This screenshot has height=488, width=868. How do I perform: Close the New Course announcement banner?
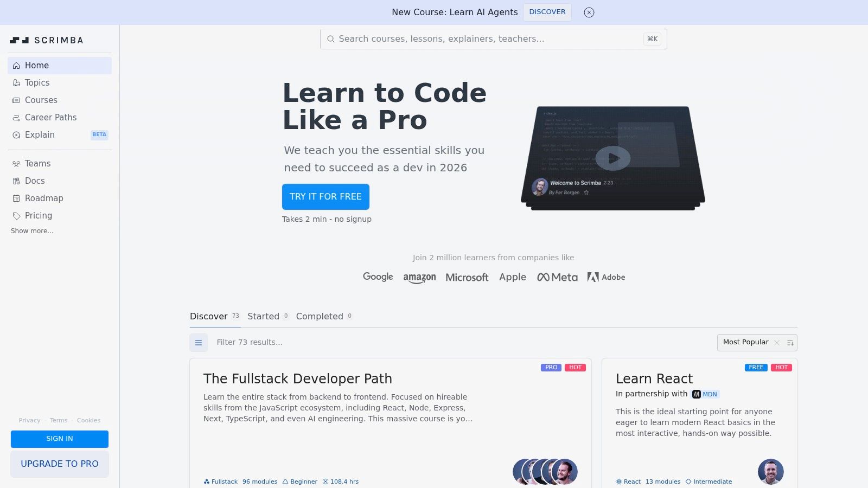click(589, 12)
